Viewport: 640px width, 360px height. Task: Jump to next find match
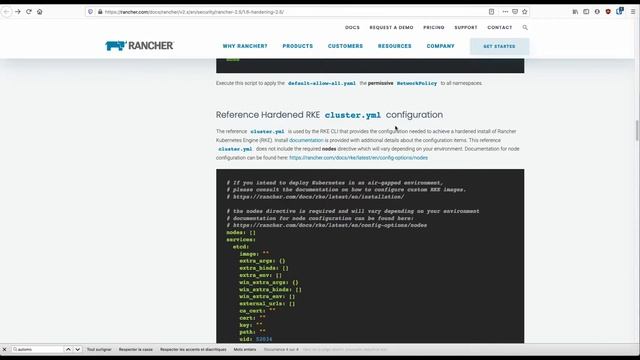[77, 349]
